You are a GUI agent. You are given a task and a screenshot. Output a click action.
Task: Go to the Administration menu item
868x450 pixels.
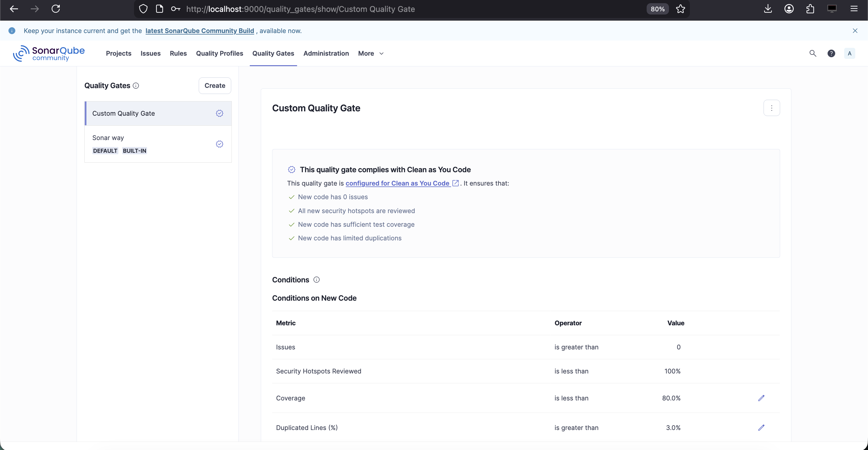(x=326, y=54)
